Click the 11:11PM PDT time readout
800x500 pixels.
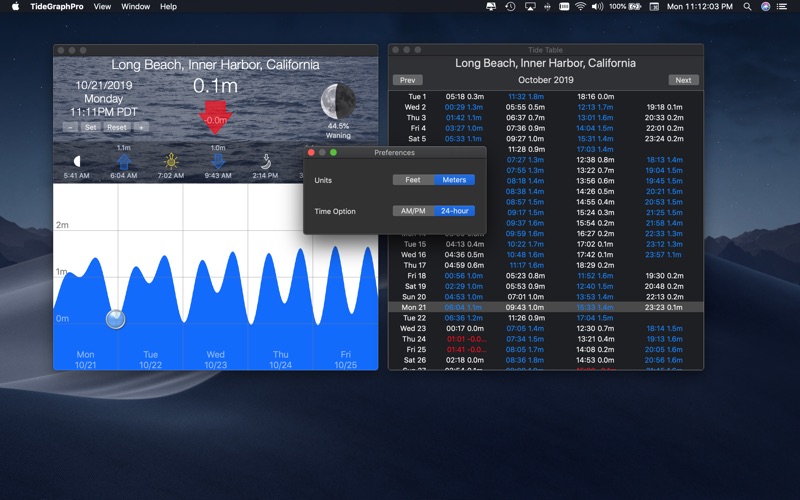(104, 112)
